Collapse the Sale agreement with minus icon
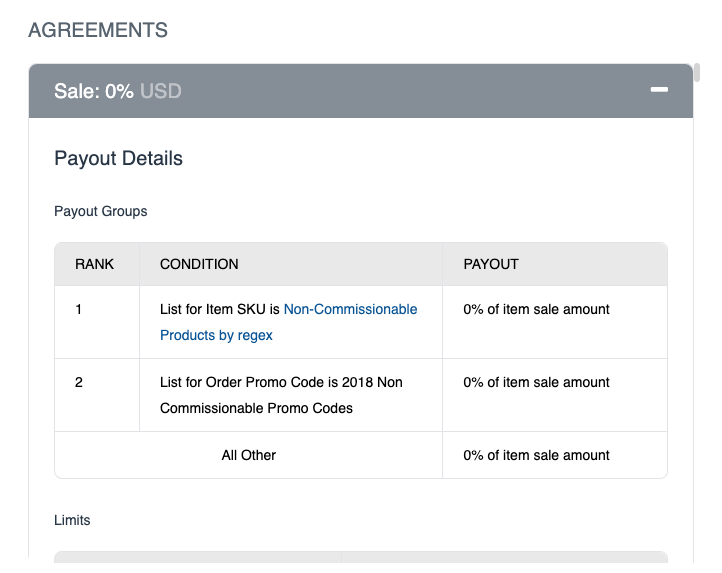 tap(659, 90)
